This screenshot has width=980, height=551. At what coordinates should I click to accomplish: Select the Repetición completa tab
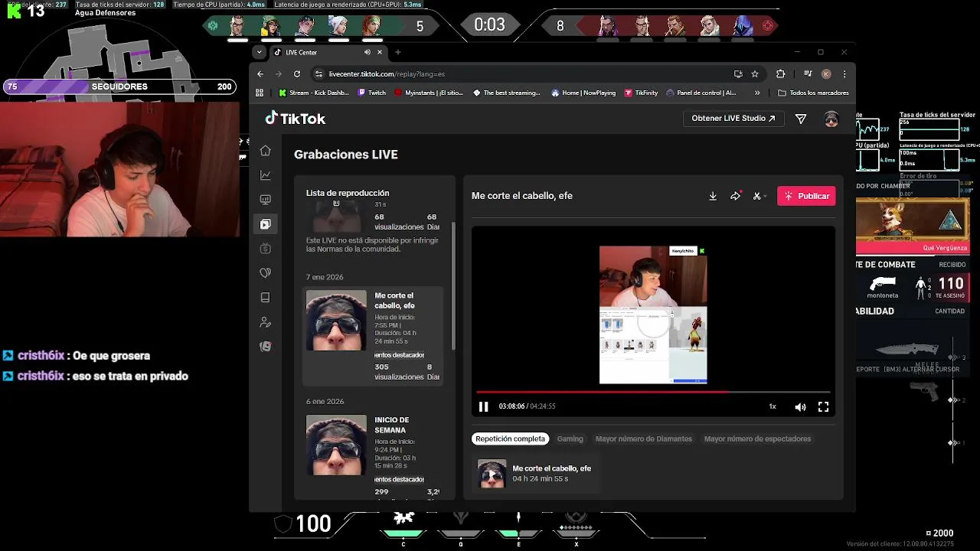coord(510,439)
